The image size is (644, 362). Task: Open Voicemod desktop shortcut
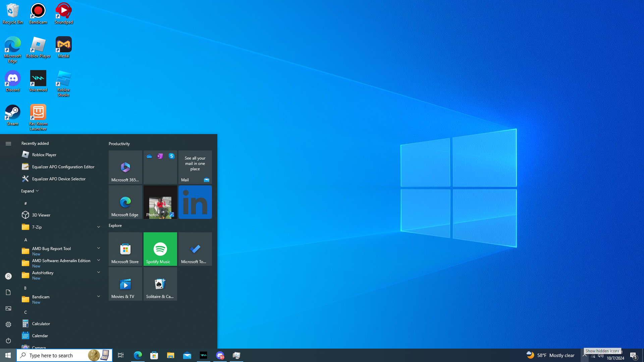click(38, 81)
